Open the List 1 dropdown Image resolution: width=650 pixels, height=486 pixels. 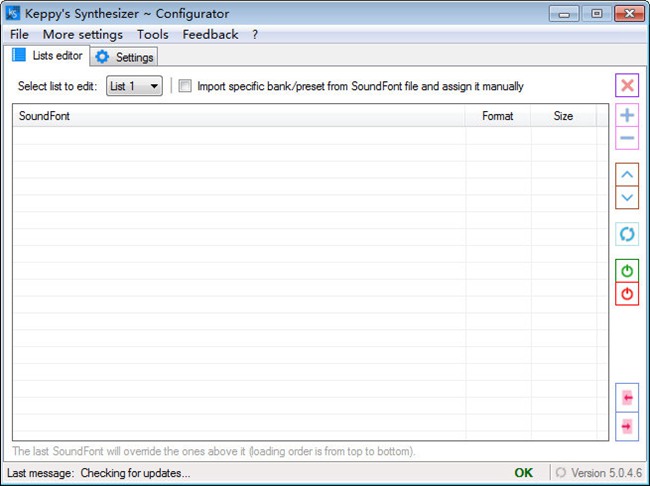click(134, 86)
